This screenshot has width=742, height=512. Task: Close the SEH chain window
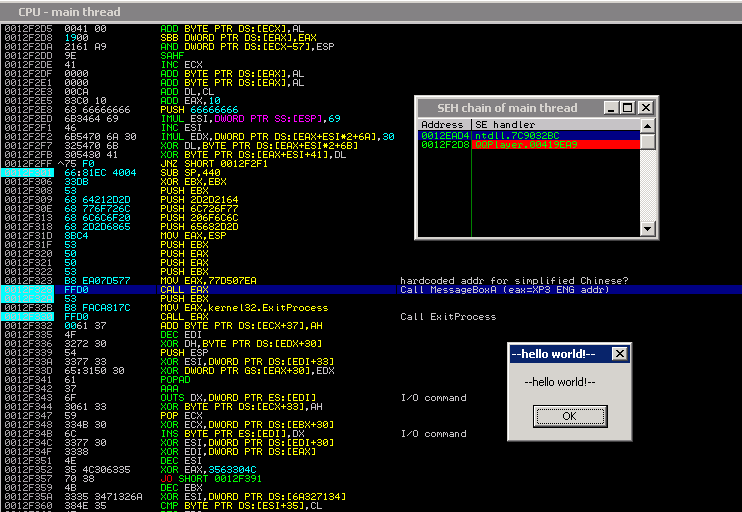645,108
